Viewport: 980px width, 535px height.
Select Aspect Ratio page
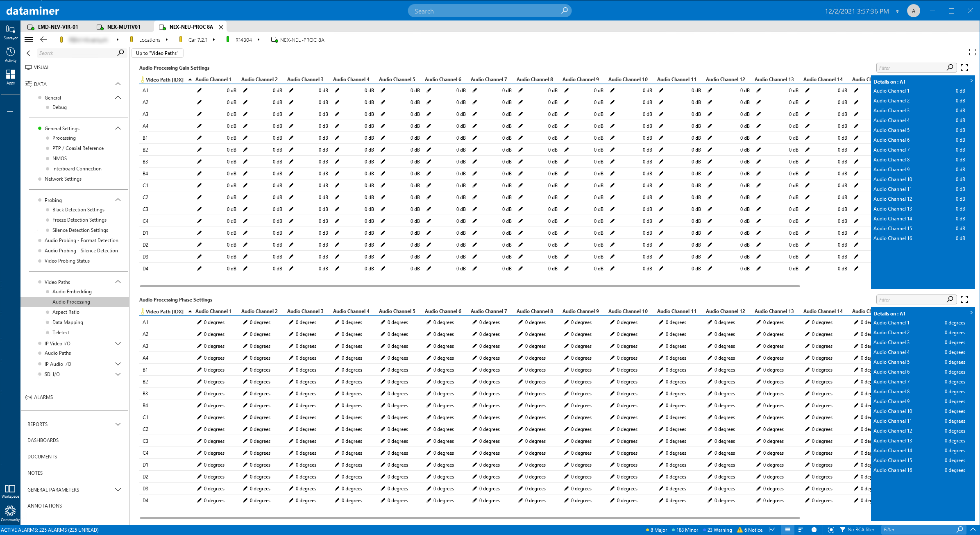pyautogui.click(x=66, y=312)
